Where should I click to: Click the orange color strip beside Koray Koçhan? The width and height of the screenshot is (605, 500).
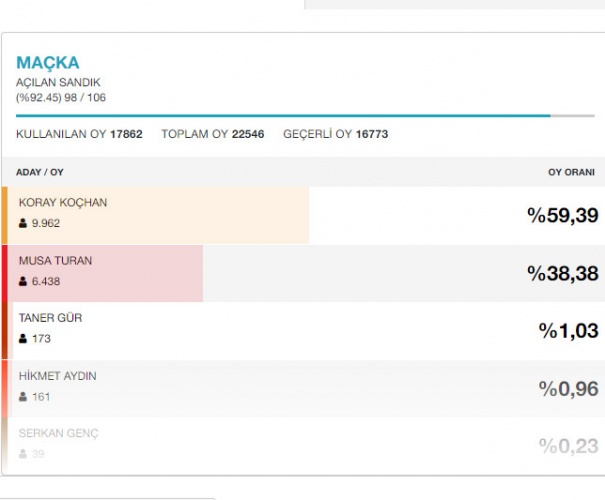pos(4,215)
